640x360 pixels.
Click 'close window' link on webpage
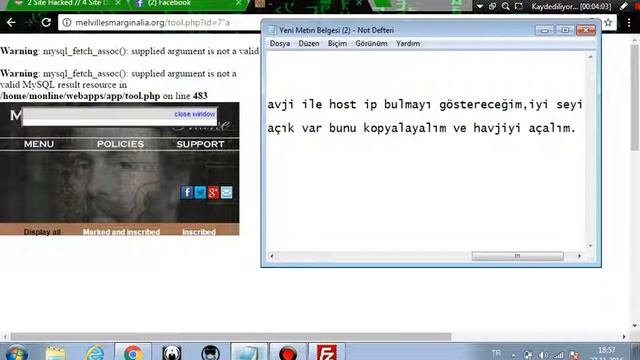coord(194,114)
